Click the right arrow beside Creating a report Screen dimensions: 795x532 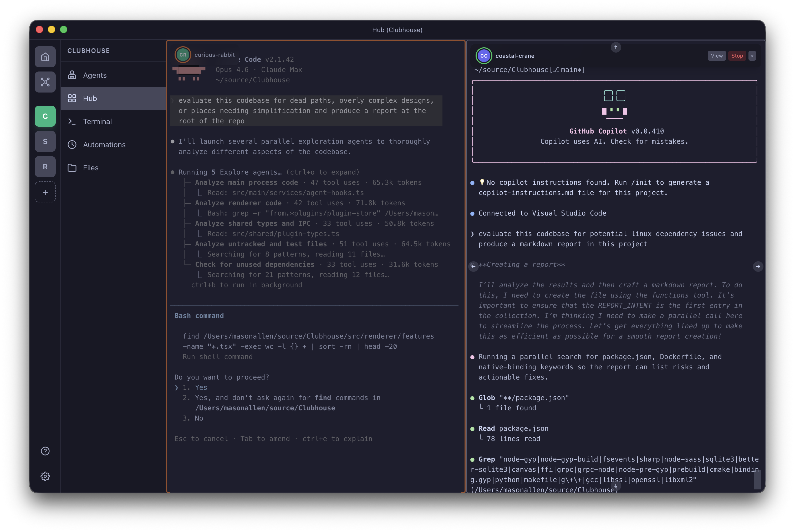pos(758,266)
